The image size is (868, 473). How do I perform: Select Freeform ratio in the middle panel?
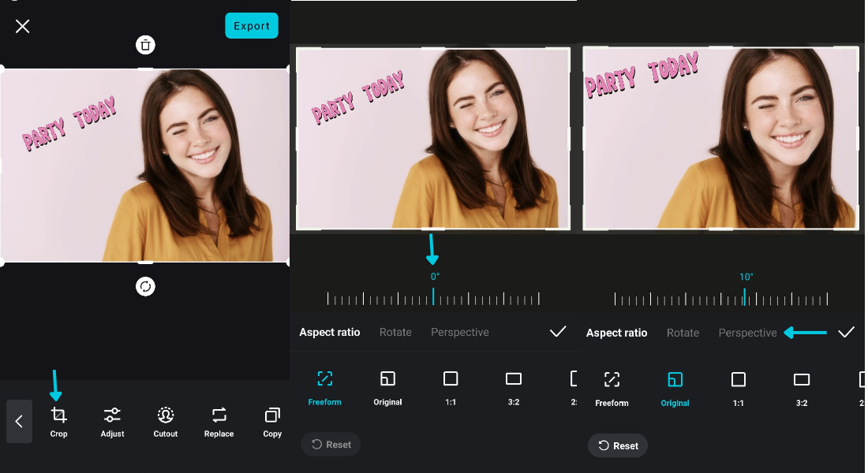tap(325, 389)
